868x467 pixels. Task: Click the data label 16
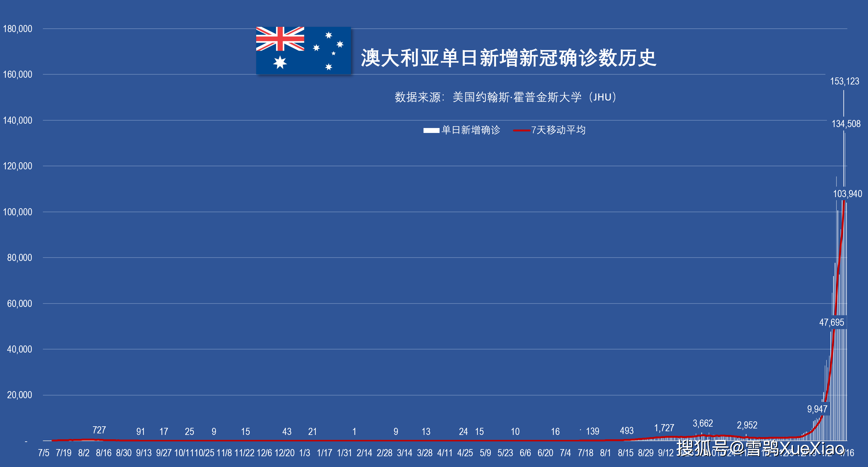coord(555,432)
